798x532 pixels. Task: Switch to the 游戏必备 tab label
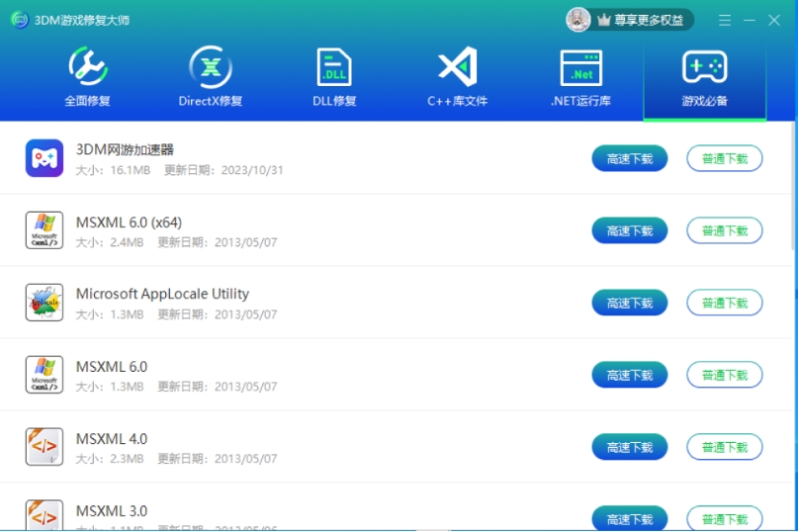coord(704,101)
